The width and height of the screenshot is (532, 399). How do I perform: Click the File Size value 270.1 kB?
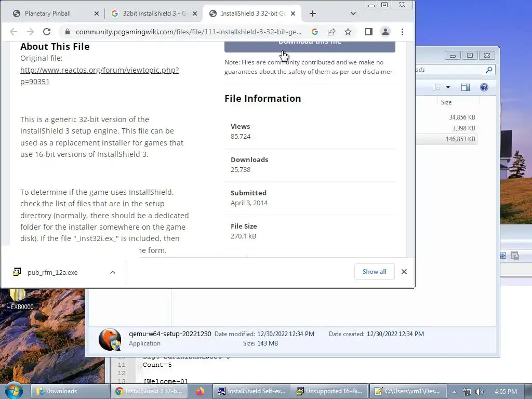pos(243,236)
